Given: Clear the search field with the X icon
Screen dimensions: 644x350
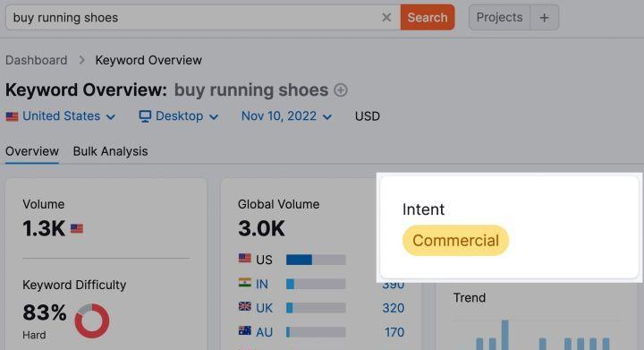Looking at the screenshot, I should coord(386,17).
